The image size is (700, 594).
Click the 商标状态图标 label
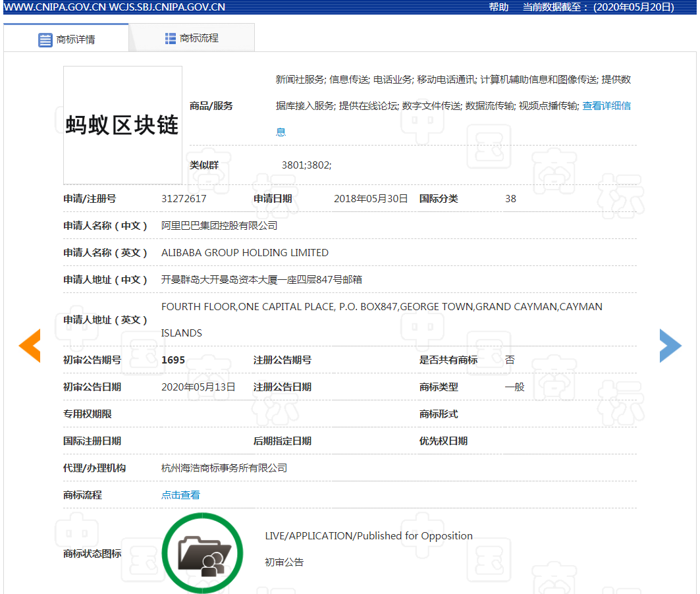tap(92, 553)
